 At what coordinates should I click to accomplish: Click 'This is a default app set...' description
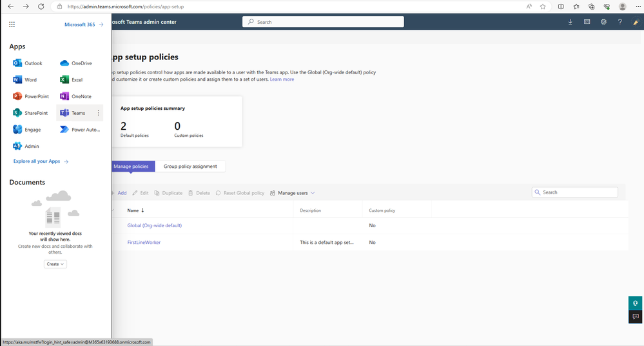[327, 242]
